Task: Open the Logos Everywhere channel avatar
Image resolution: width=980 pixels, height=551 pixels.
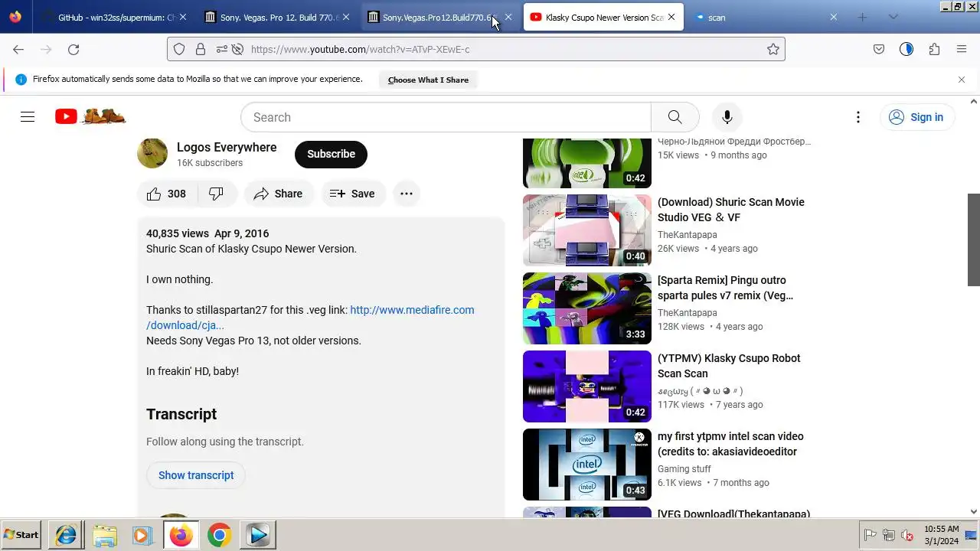Action: [x=152, y=153]
